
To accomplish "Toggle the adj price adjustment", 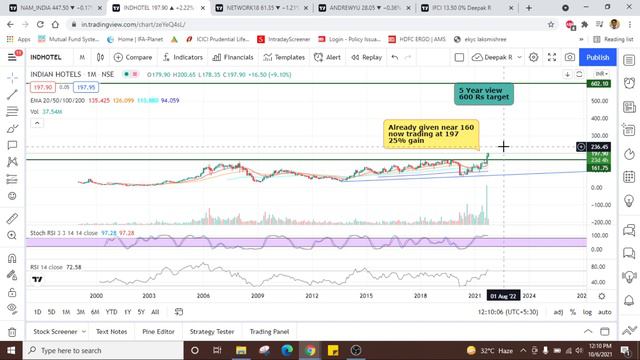I will [x=558, y=312].
